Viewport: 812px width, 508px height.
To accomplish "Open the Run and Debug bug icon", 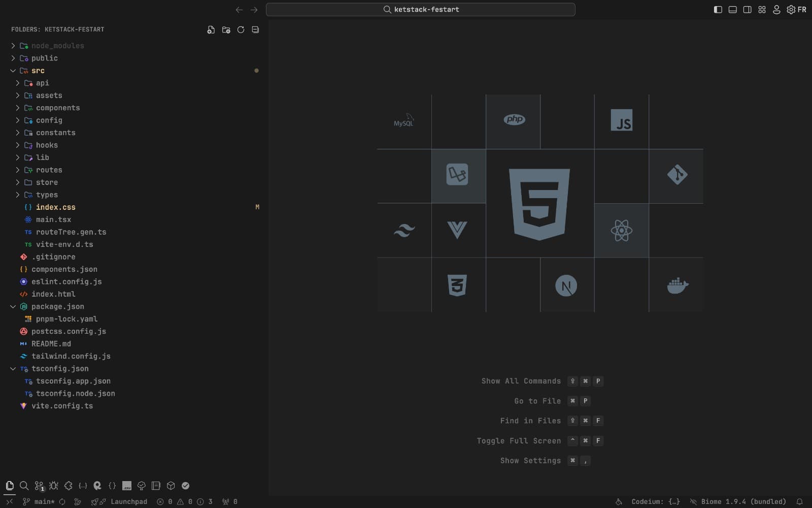I will pyautogui.click(x=53, y=486).
